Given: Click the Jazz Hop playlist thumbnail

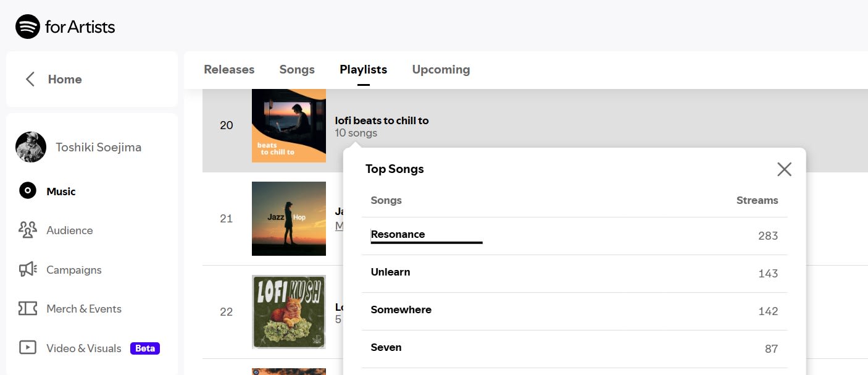Looking at the screenshot, I should pyautogui.click(x=289, y=219).
